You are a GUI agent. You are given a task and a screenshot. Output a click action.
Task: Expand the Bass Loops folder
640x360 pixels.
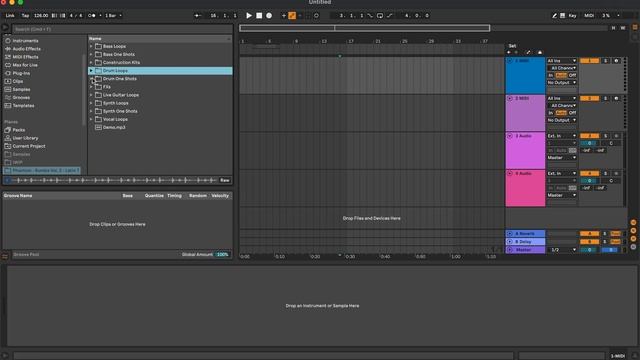click(91, 46)
